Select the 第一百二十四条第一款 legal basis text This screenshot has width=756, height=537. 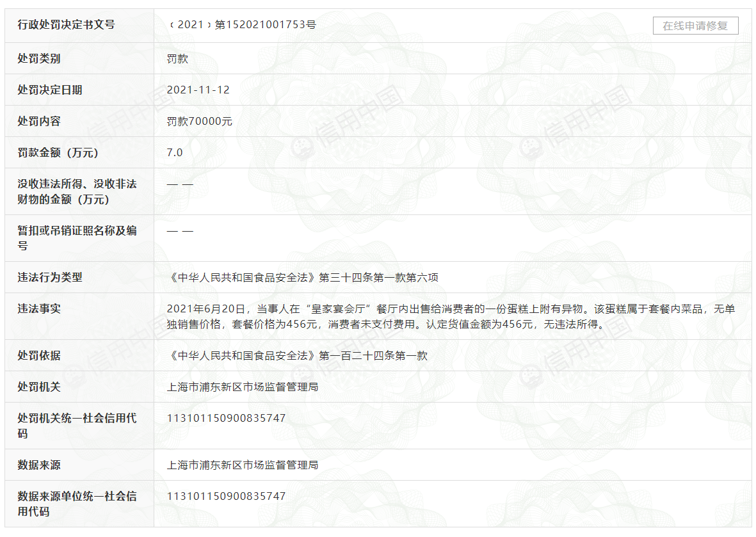(373, 355)
